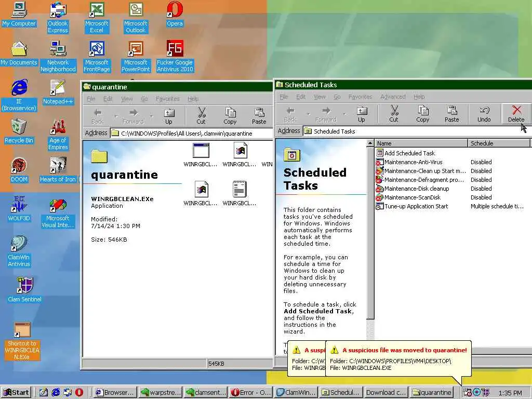Viewport: 532px width, 399px height.
Task: Click Up in the Scheduled Tasks toolbar
Action: coord(362,114)
